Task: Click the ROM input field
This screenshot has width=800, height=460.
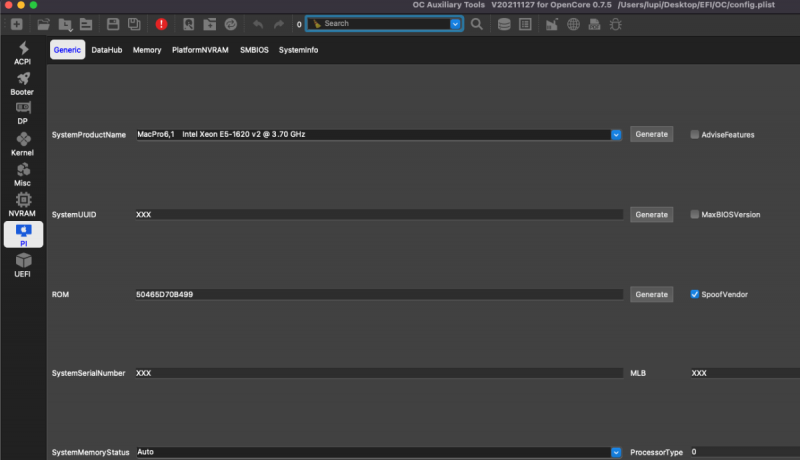Action: point(379,294)
